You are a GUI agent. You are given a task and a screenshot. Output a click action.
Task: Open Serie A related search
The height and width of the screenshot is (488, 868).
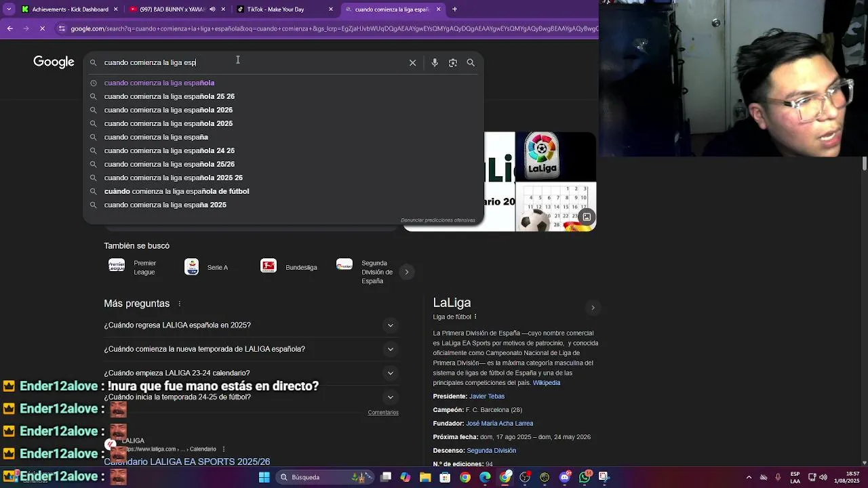[207, 268]
